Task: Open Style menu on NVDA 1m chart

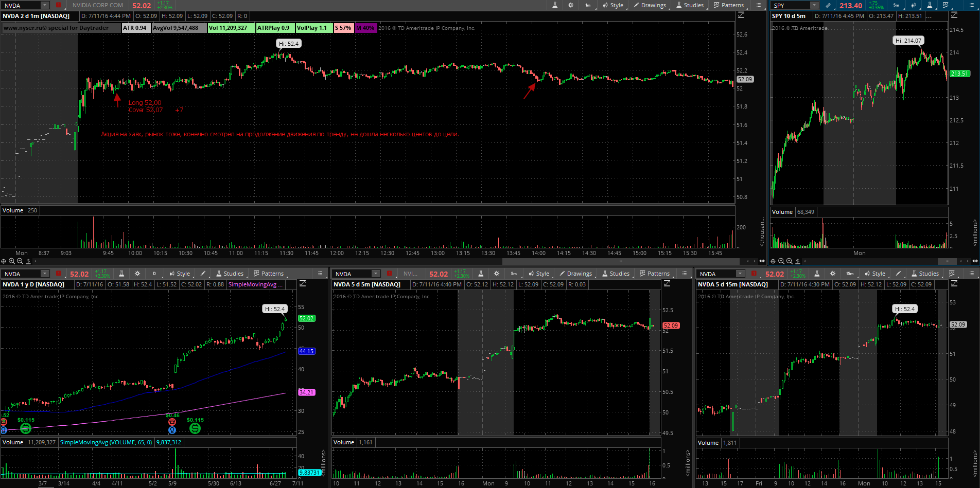Action: coord(612,5)
